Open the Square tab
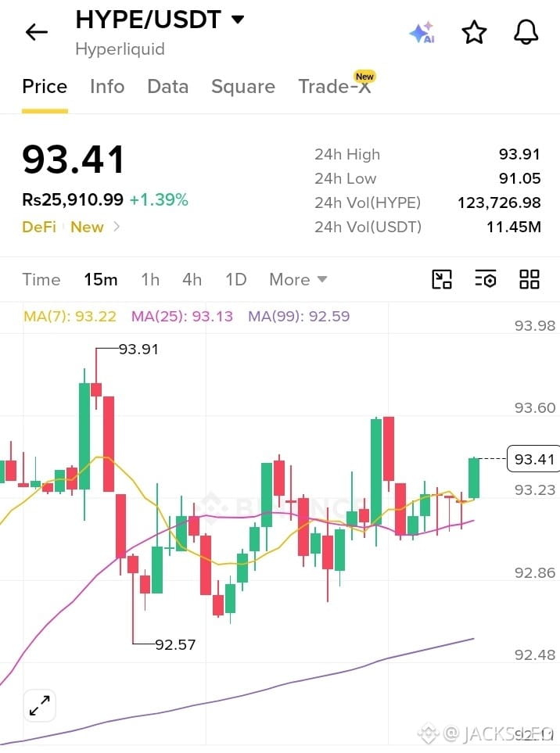This screenshot has width=560, height=753. [243, 87]
